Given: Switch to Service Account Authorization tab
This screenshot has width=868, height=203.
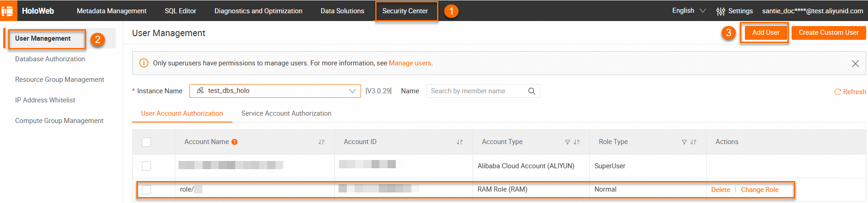Looking at the screenshot, I should click(286, 113).
